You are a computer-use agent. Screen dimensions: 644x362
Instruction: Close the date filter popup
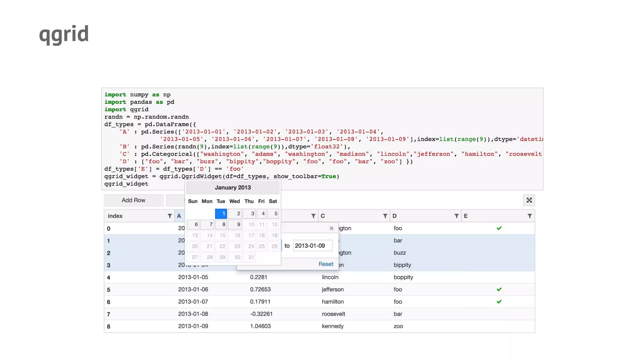[331, 228]
